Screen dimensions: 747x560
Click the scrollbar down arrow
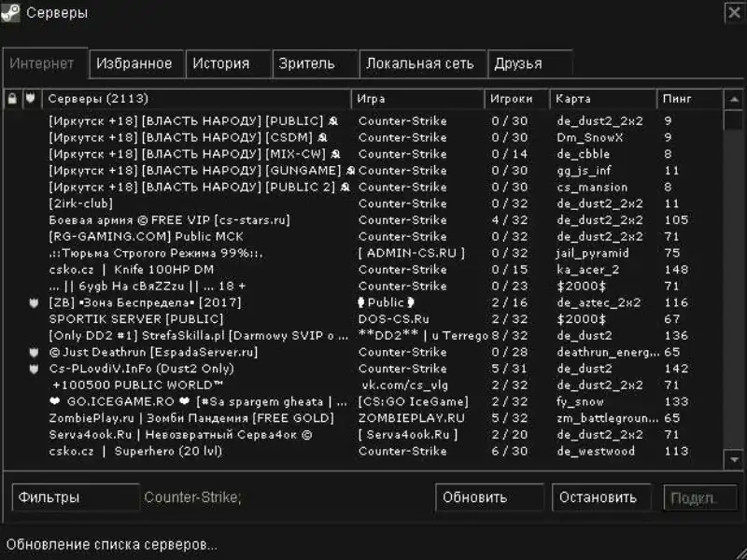point(734,459)
